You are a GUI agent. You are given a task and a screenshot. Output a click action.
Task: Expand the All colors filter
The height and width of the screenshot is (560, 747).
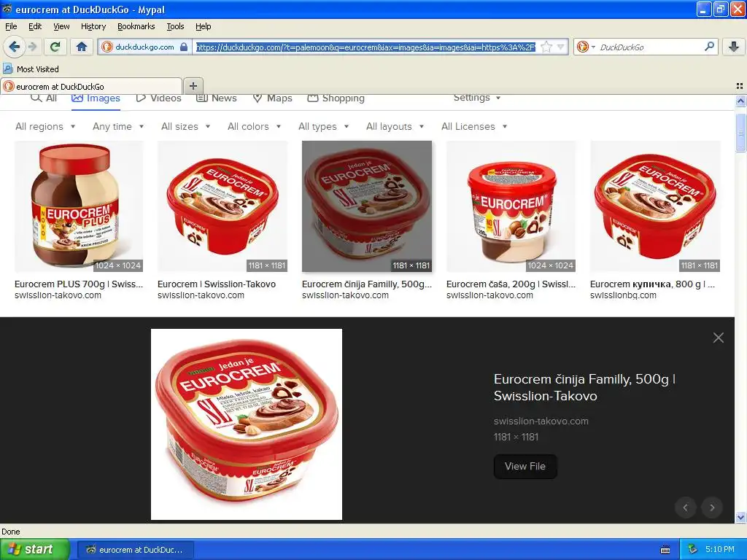255,127
